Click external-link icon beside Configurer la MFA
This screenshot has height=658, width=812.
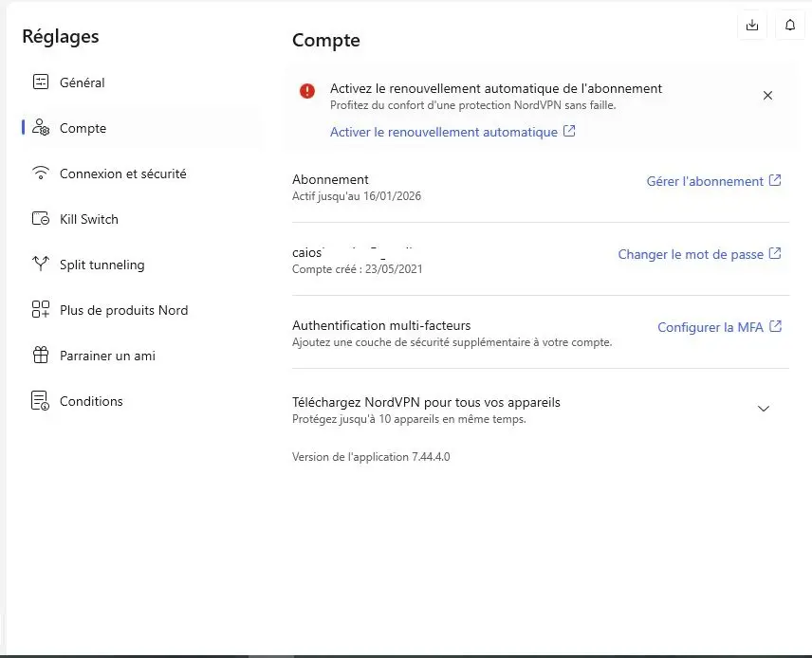[x=775, y=326]
